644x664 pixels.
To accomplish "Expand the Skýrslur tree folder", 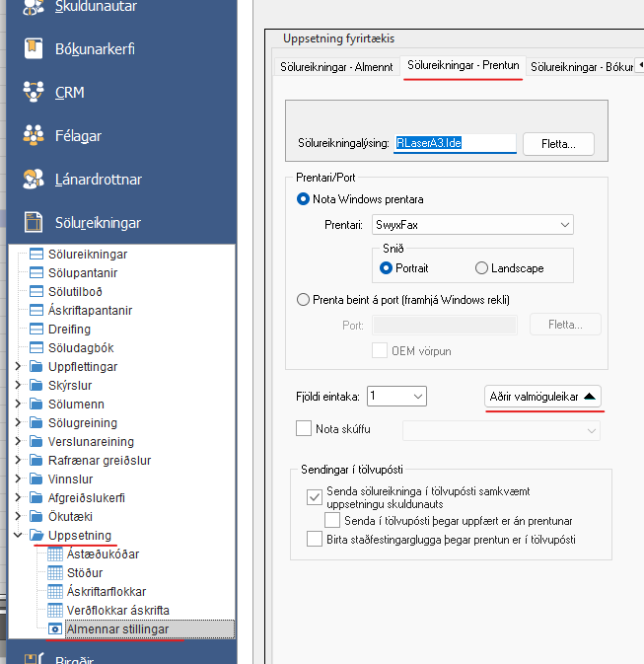I will coord(18,386).
